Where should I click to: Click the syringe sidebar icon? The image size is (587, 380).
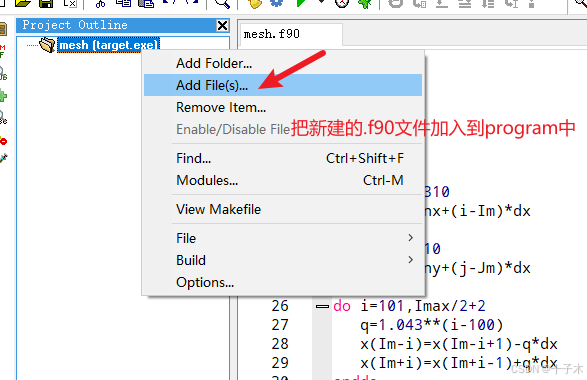click(x=3, y=158)
